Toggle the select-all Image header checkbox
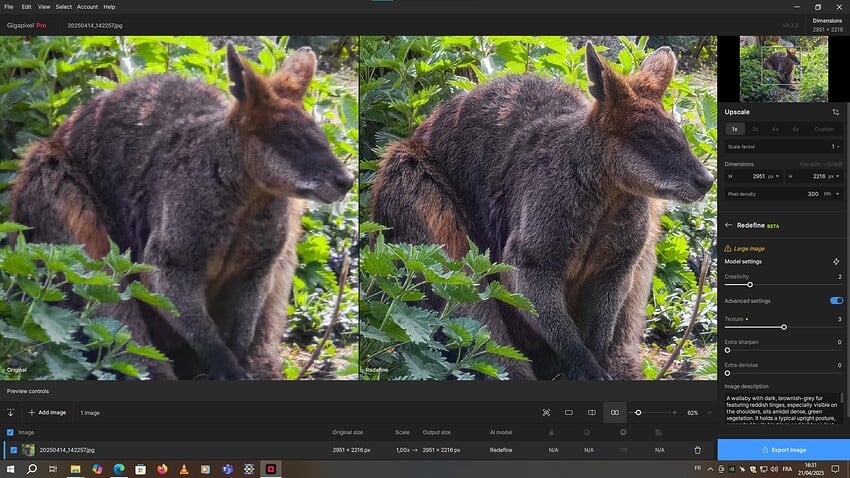This screenshot has width=850, height=478. [11, 432]
